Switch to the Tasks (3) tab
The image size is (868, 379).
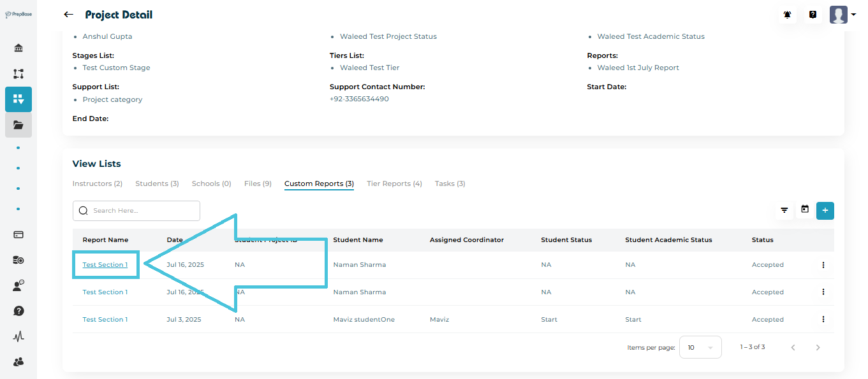tap(450, 183)
